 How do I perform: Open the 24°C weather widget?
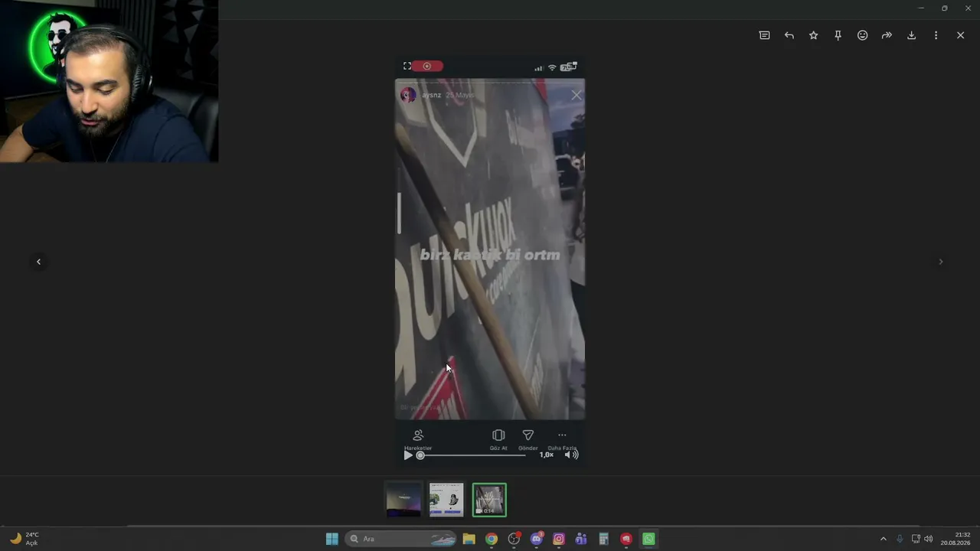pyautogui.click(x=24, y=539)
